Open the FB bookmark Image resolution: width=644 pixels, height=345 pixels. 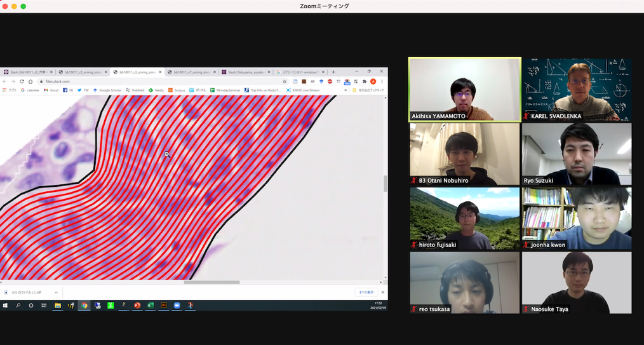68,90
